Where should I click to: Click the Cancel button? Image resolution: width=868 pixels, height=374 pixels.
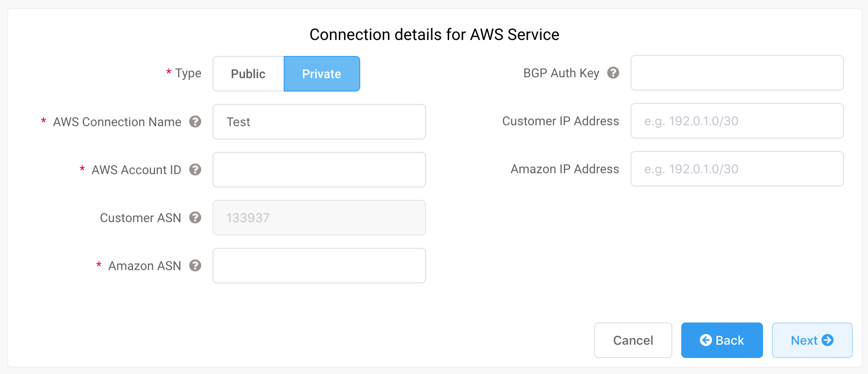click(x=633, y=340)
